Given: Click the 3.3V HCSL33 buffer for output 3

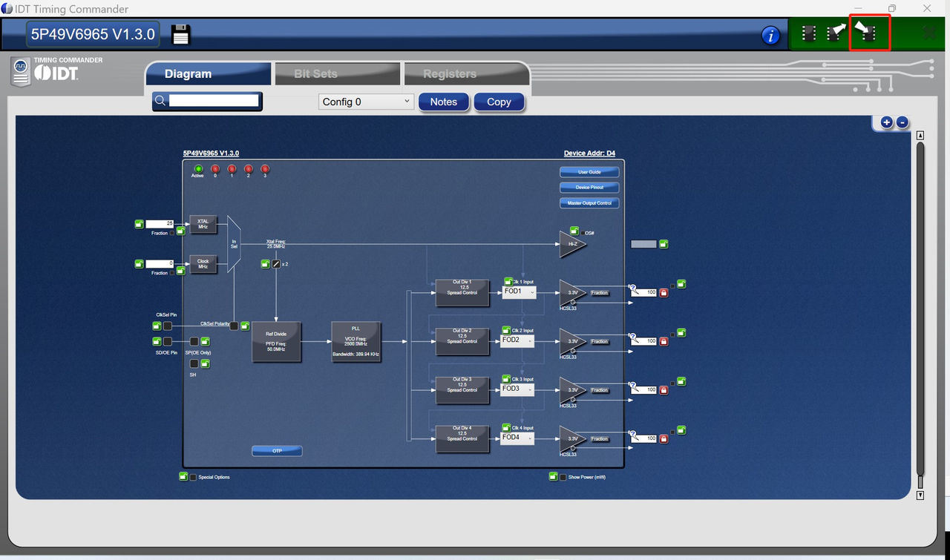Looking at the screenshot, I should (572, 390).
